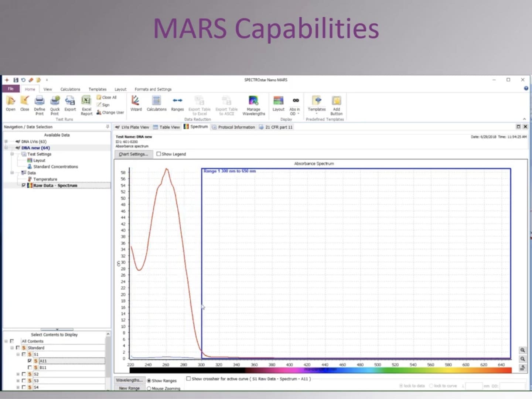Generate an Excel Report

coord(86,105)
